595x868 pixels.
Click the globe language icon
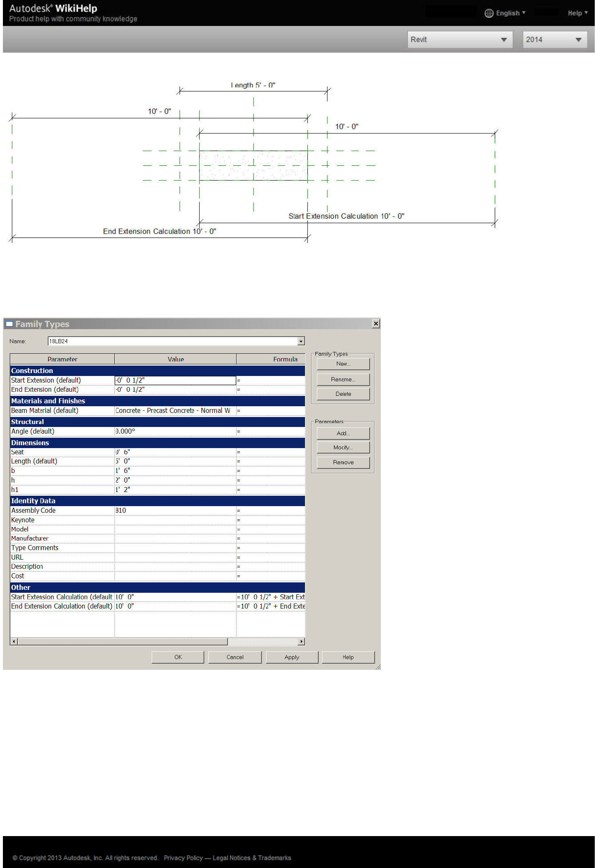(x=489, y=13)
